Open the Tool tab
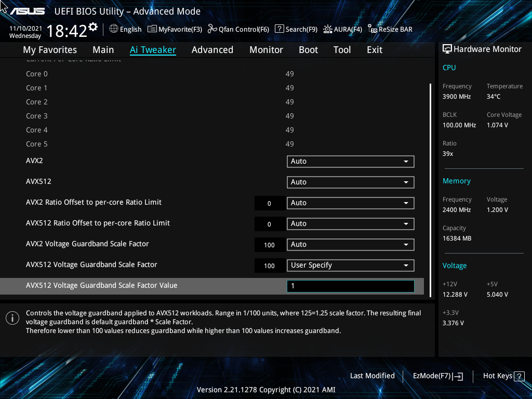 pos(342,50)
